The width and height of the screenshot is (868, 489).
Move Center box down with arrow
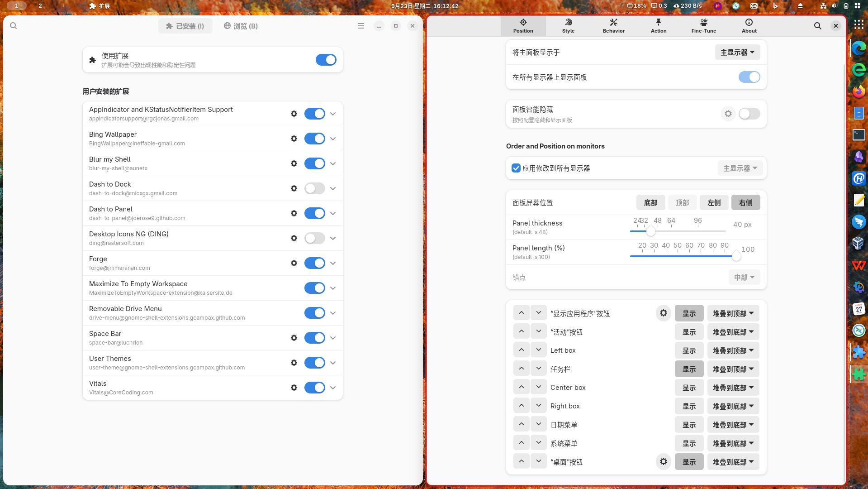click(x=539, y=388)
